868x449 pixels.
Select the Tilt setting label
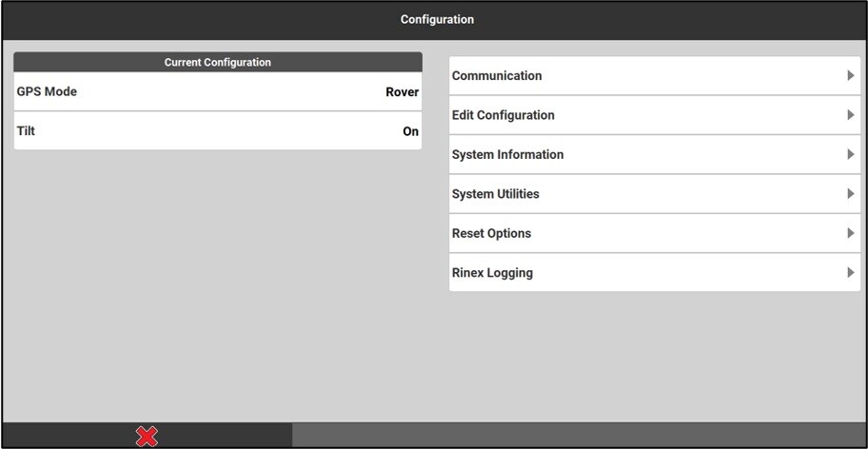click(x=26, y=131)
